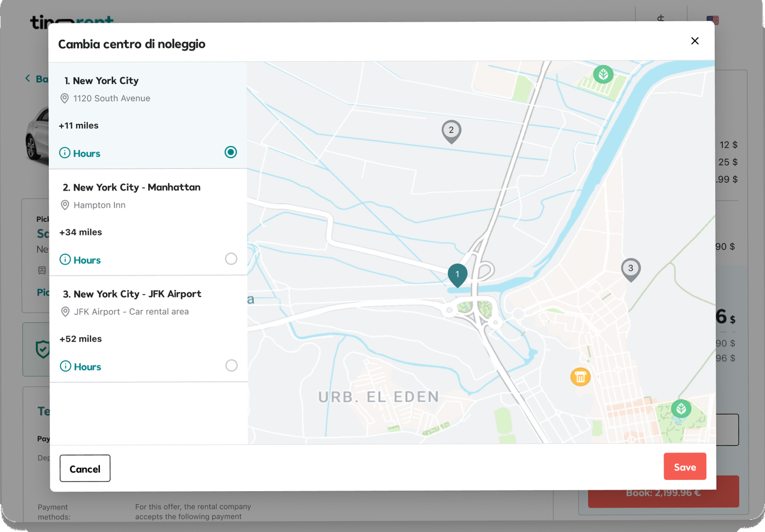
Task: Click the map pin numbered 1
Action: click(x=457, y=275)
